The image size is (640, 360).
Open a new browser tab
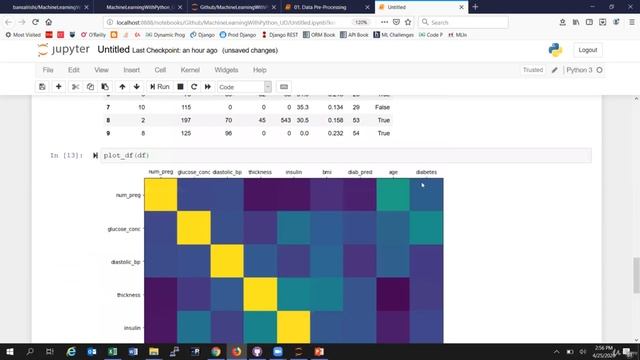point(475,7)
